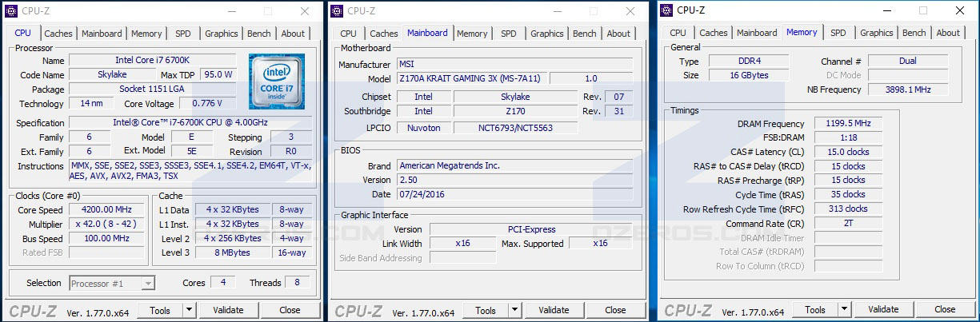This screenshot has height=322, width=980.
Task: Click the Instructions list field
Action: click(191, 171)
